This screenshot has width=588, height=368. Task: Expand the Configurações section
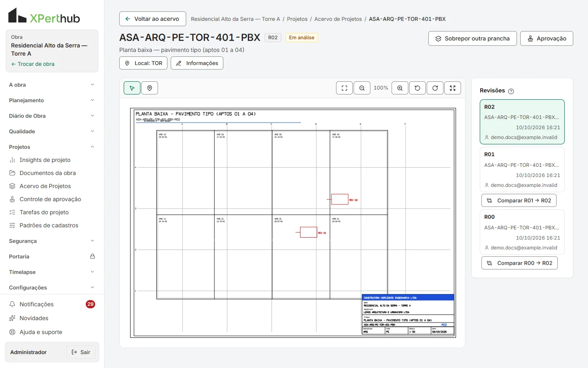tap(52, 287)
